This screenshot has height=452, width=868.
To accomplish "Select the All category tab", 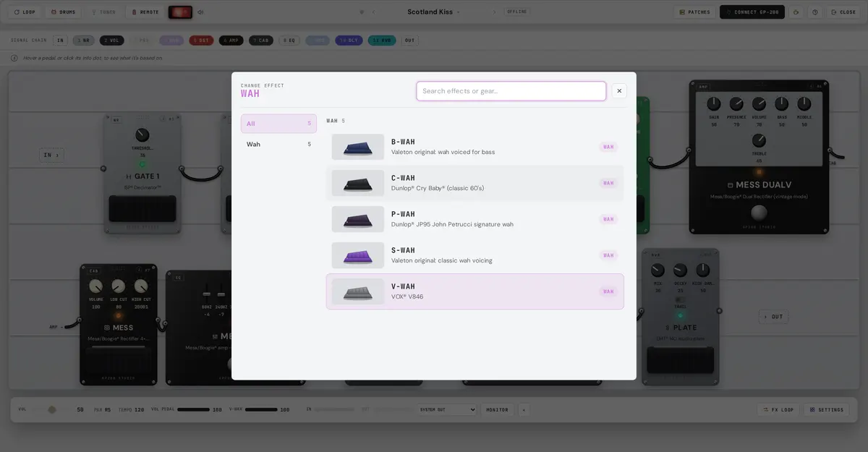I will 278,124.
